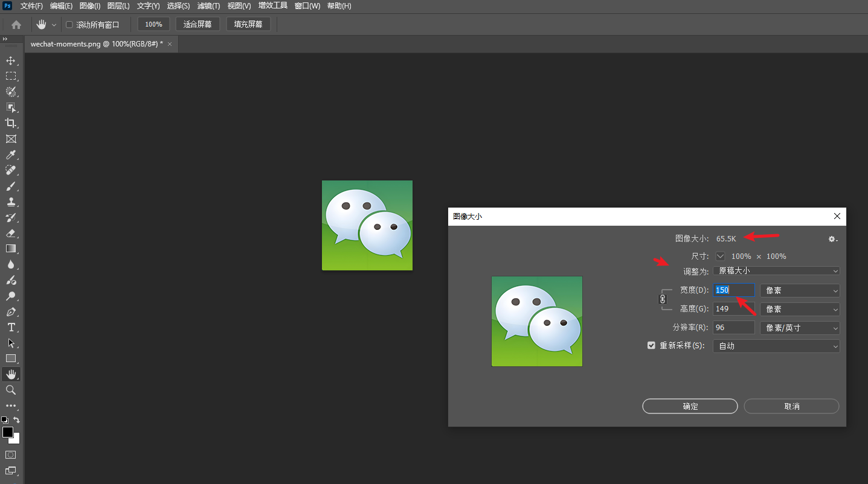Image resolution: width=868 pixels, height=484 pixels.
Task: Select the Rectangular Marquee tool
Action: click(x=11, y=76)
